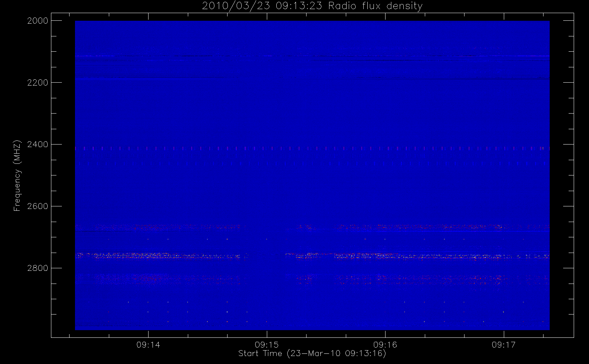Select the 2800 frequency axis label
589x364 pixels.
tap(38, 268)
